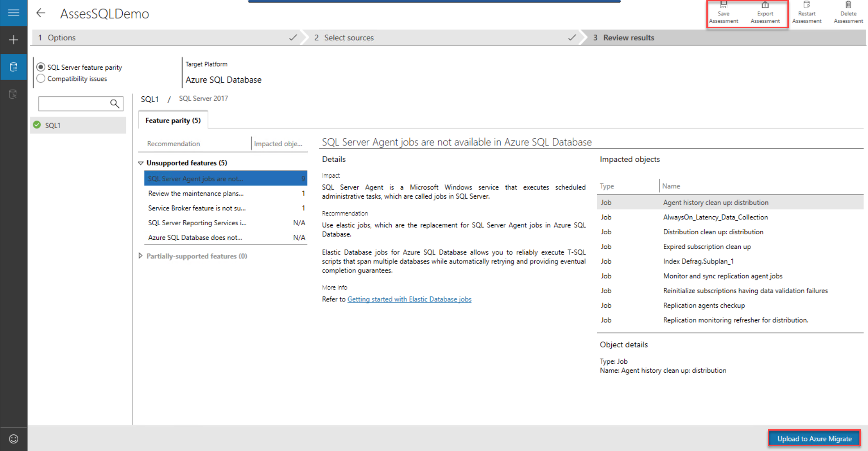This screenshot has width=868, height=451.
Task: Select 'Replication agents checkup' job row
Action: (730, 305)
